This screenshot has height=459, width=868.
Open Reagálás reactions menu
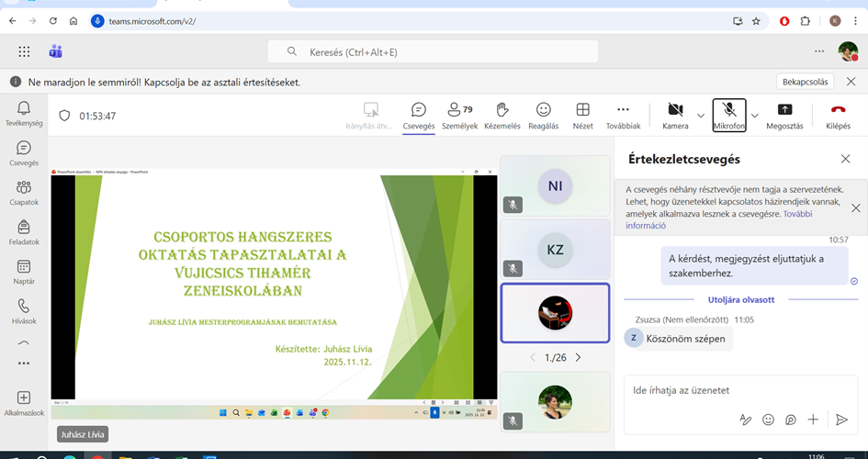(544, 115)
